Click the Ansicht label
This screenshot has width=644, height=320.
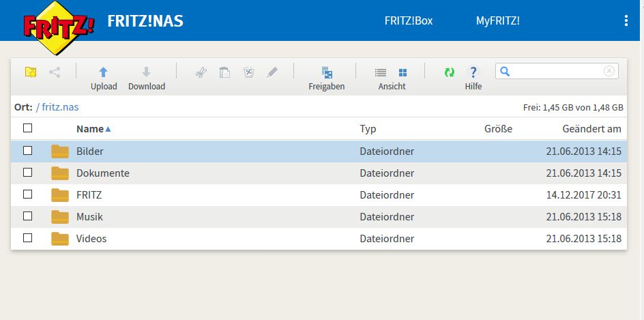pyautogui.click(x=392, y=86)
